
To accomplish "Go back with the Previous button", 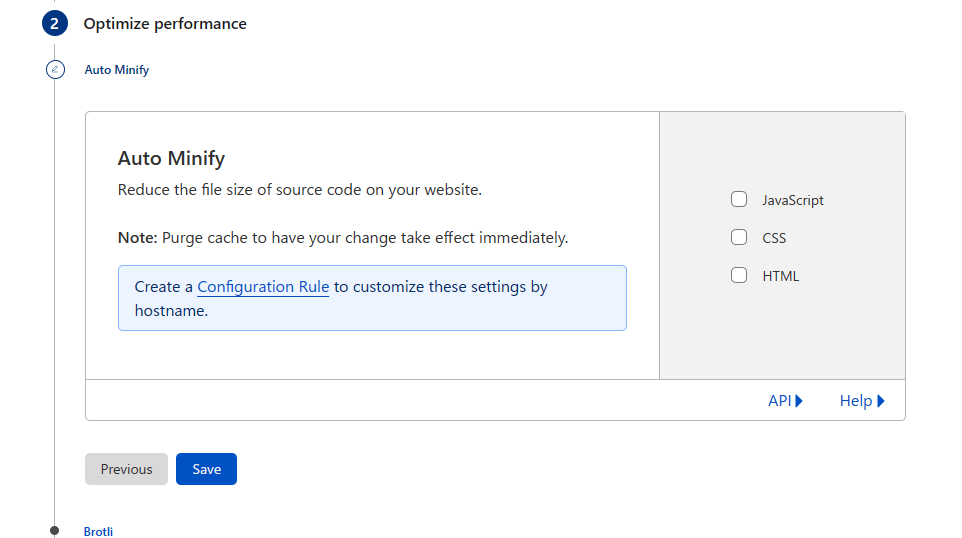I will (126, 469).
